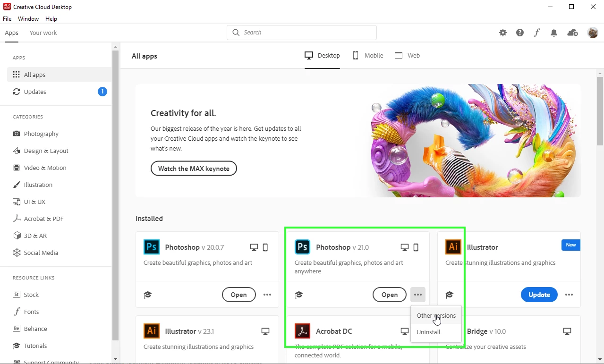Open the 3D & AR category
The width and height of the screenshot is (604, 364).
[x=30, y=236]
